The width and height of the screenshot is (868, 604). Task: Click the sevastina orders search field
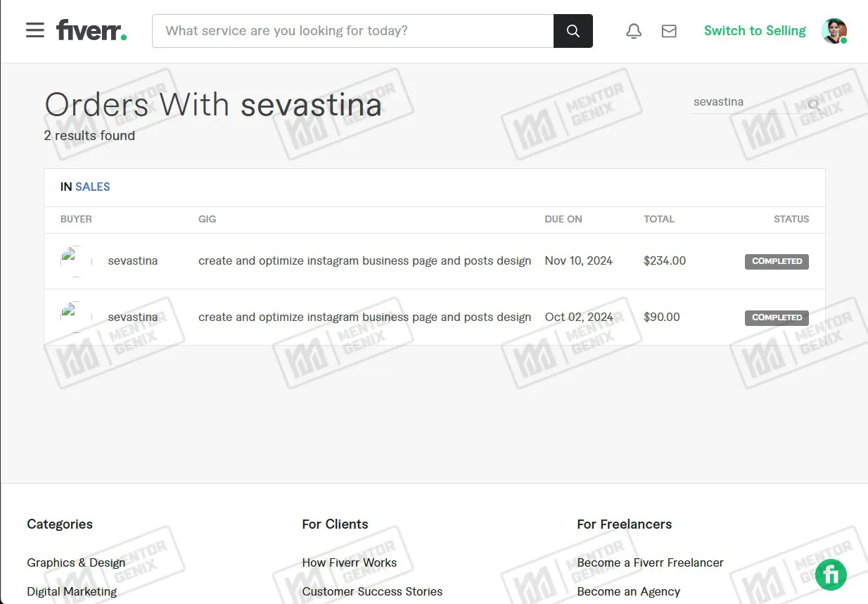point(746,102)
